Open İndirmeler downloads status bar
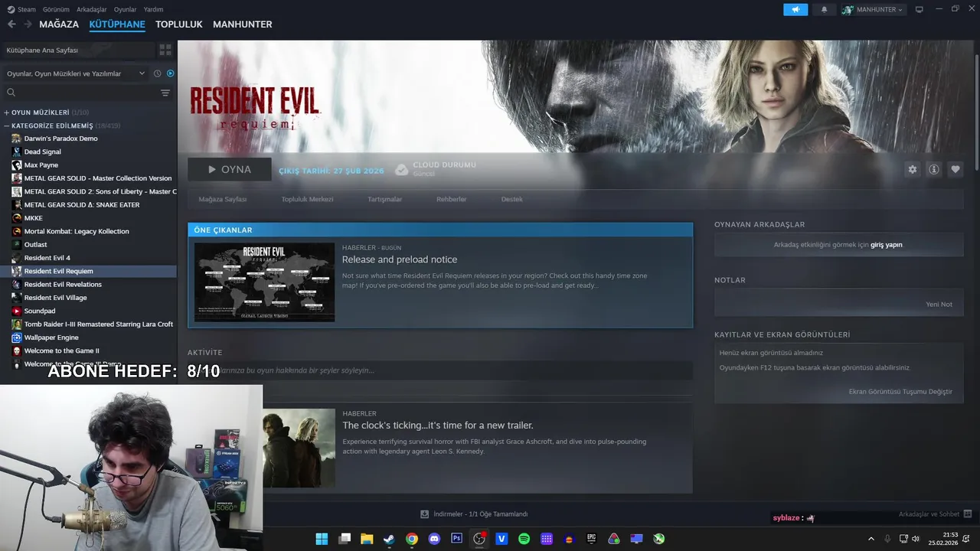Viewport: 980px width, 551px height. click(x=474, y=514)
